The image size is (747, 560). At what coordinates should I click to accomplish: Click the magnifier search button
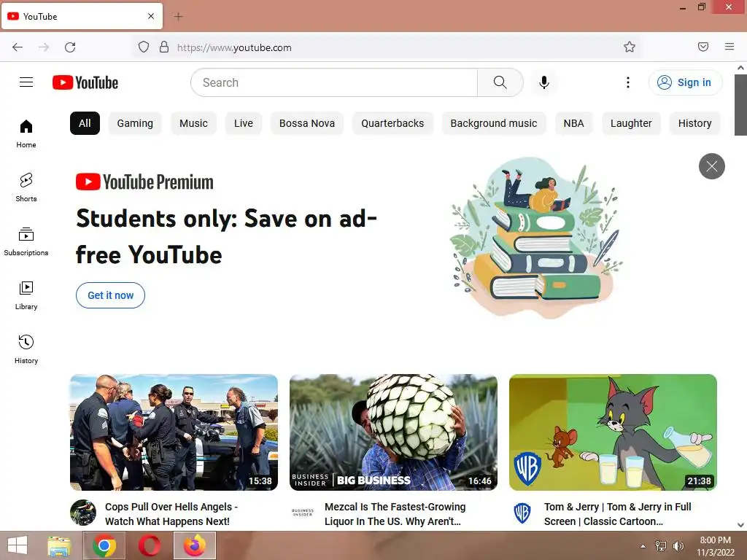point(500,82)
